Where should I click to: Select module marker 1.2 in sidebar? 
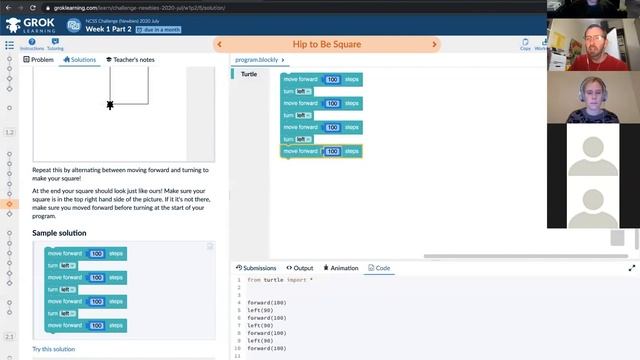(x=9, y=132)
